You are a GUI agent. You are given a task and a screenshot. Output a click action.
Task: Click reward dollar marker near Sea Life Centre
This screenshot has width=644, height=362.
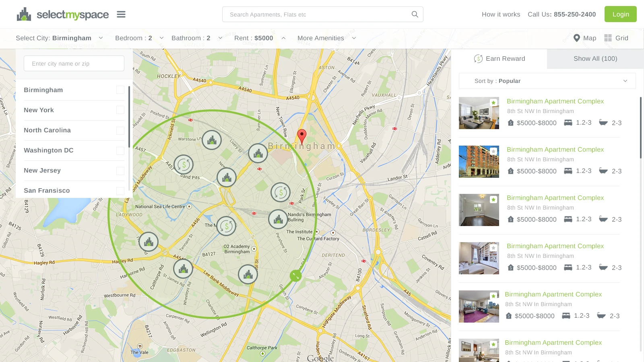pyautogui.click(x=226, y=226)
